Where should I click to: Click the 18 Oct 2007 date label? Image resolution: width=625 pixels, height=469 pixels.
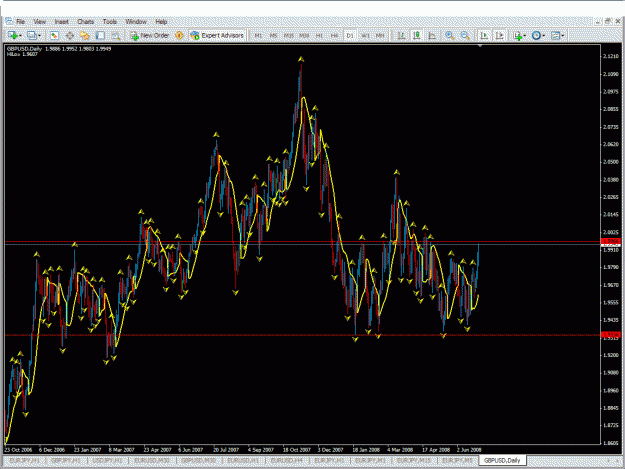297,449
